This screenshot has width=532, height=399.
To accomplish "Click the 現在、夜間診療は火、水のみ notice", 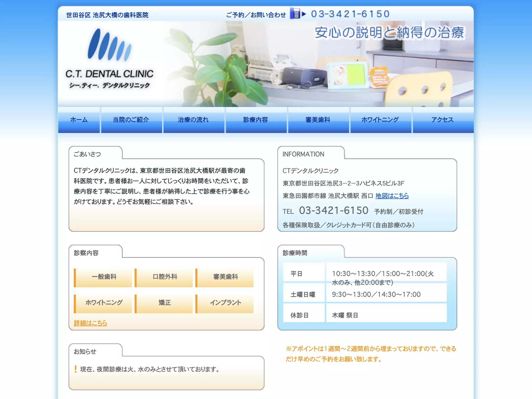I will [x=150, y=369].
